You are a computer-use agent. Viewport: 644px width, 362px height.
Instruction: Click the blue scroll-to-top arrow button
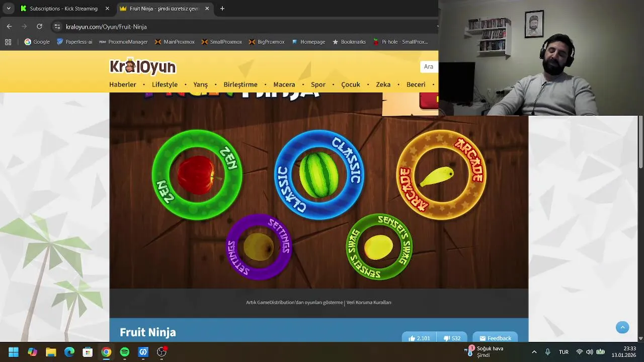pyautogui.click(x=622, y=327)
